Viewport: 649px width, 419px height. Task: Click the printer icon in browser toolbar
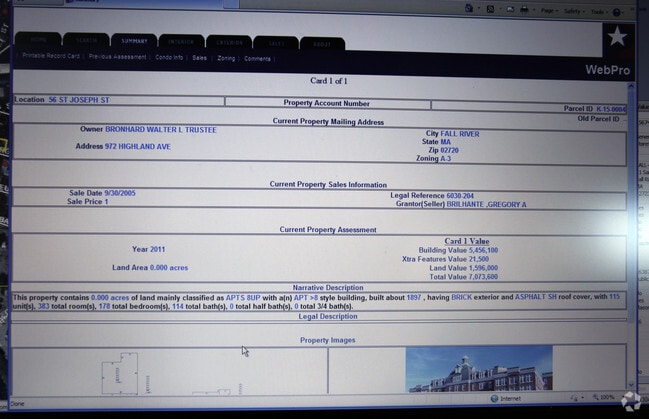coord(524,9)
